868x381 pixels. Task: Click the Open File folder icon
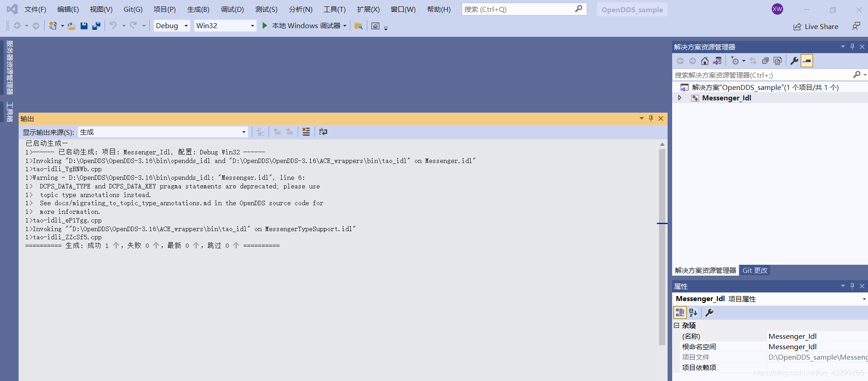(x=71, y=26)
